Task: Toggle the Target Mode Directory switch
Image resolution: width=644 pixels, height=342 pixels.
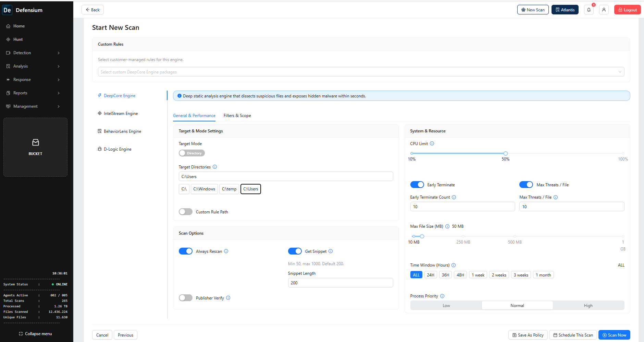Action: [x=192, y=153]
